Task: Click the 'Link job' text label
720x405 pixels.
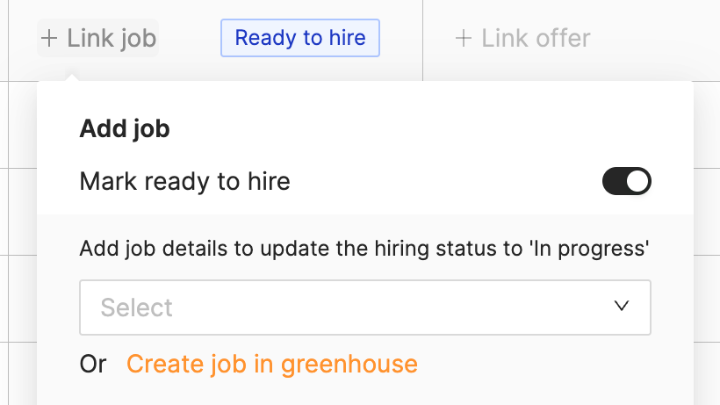Action: point(111,39)
